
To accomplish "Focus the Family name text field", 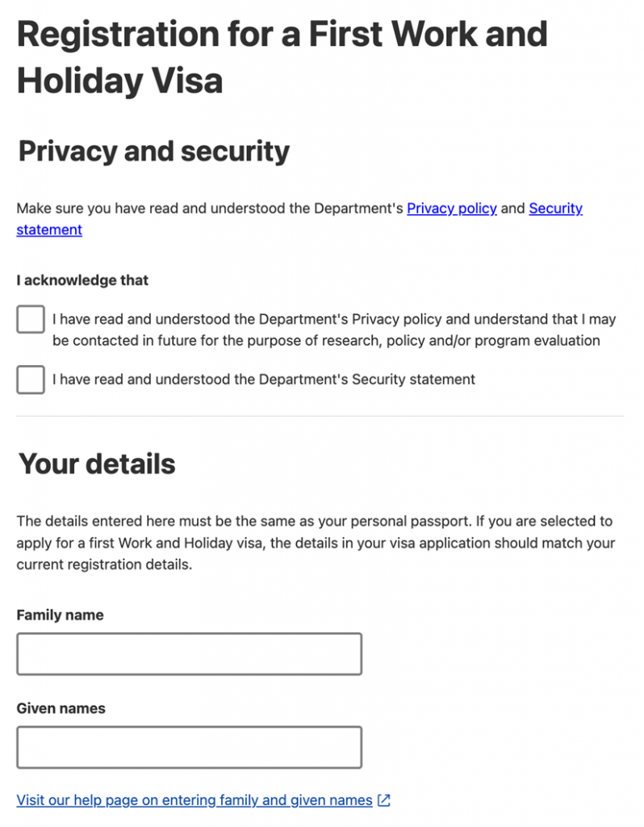I will 189,654.
